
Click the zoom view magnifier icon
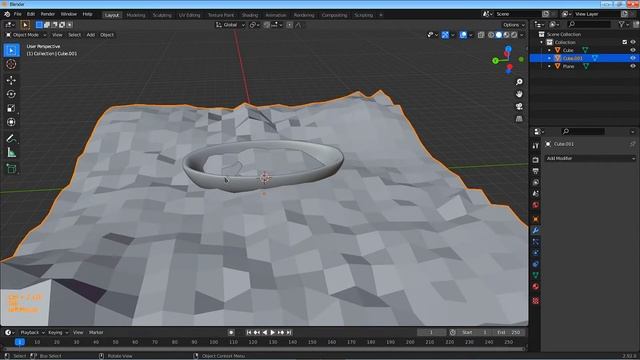[x=519, y=82]
